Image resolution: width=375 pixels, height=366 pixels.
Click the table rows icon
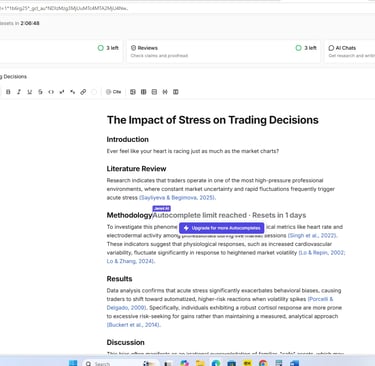tap(154, 92)
